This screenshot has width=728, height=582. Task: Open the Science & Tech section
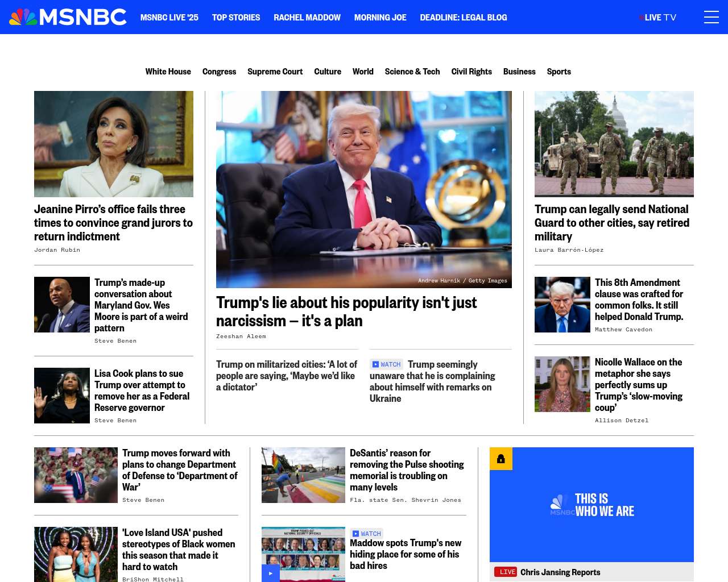412,72
